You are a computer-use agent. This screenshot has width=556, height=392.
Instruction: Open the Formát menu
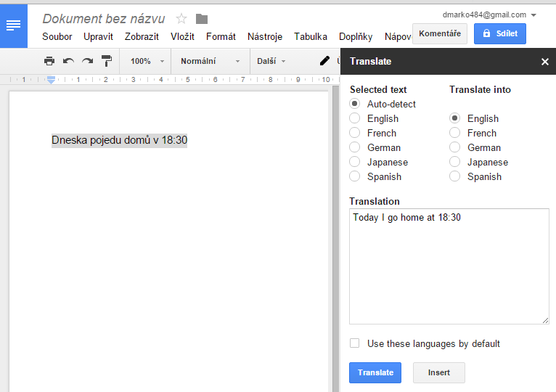pyautogui.click(x=221, y=36)
